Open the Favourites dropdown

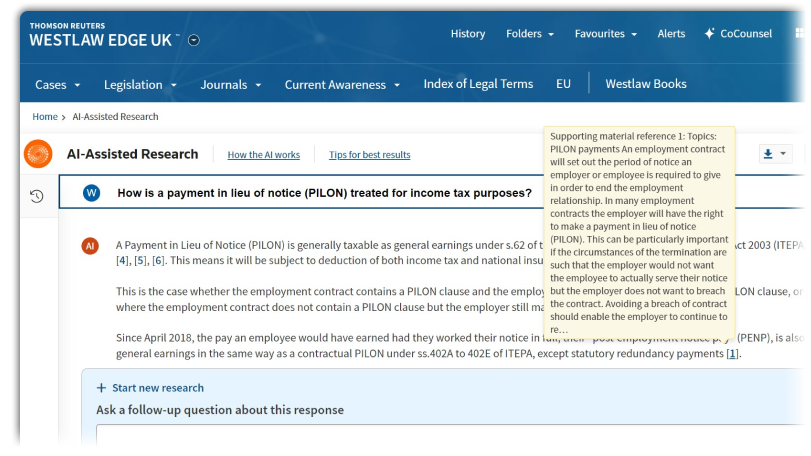click(605, 34)
